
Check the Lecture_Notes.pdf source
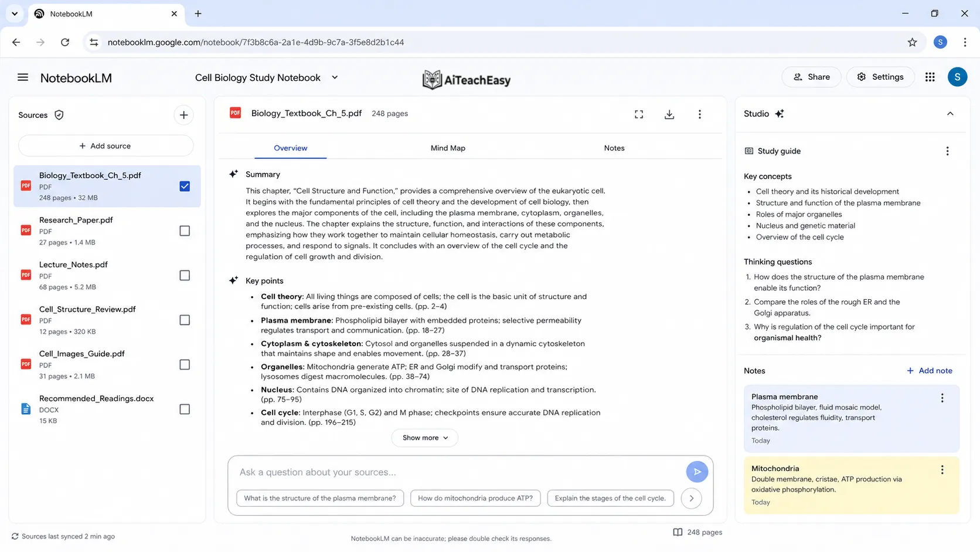pos(185,275)
